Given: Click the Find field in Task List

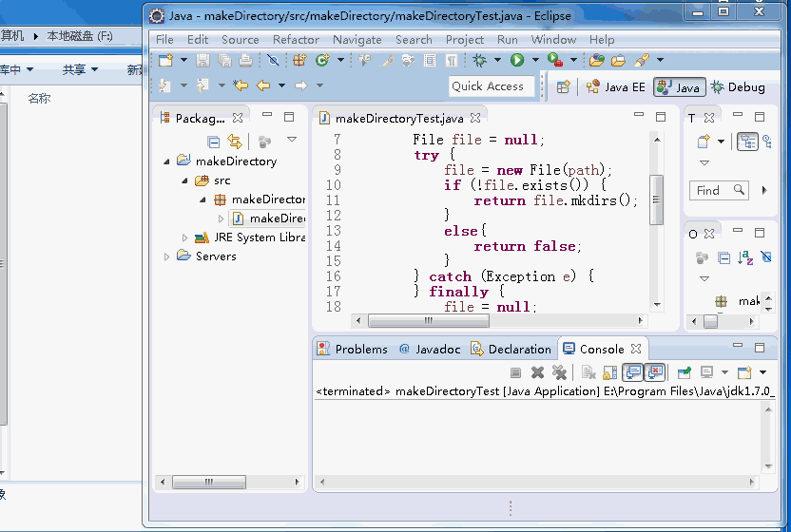Looking at the screenshot, I should [719, 190].
